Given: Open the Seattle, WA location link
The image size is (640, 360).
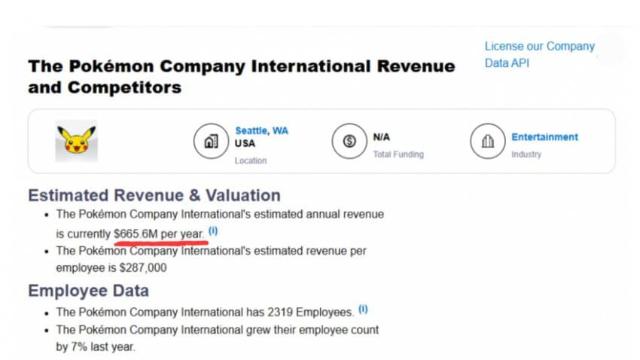Looking at the screenshot, I should (262, 131).
